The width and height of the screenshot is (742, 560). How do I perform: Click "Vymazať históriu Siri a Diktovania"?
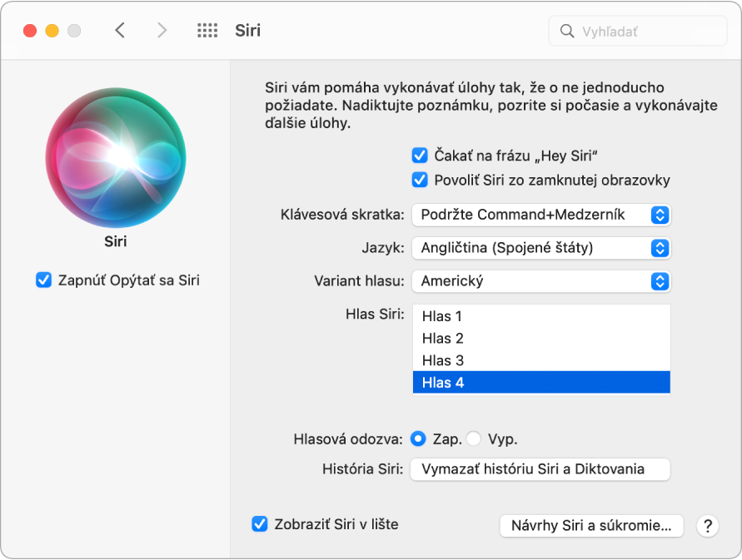tap(540, 469)
